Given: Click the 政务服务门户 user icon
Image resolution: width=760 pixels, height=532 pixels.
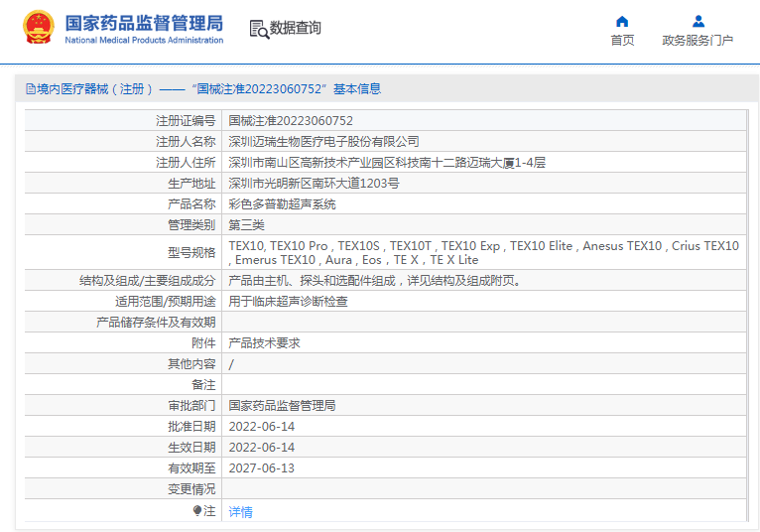Looking at the screenshot, I should coord(697,21).
